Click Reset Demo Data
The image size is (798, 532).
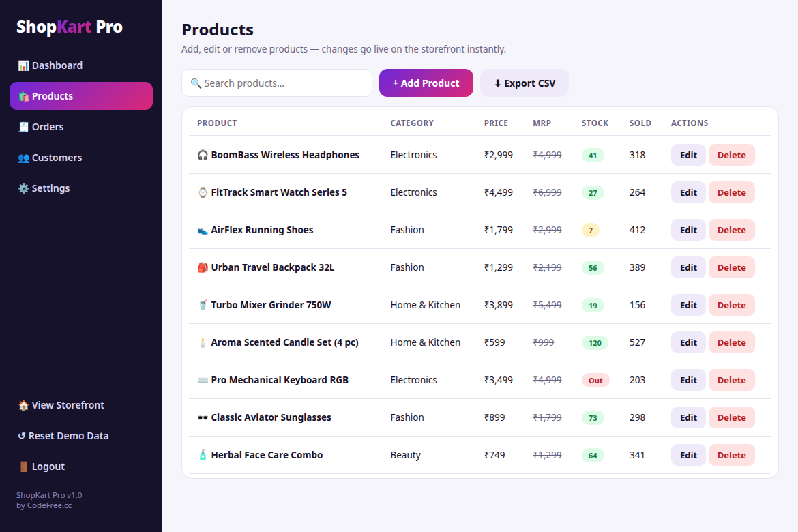point(81,436)
